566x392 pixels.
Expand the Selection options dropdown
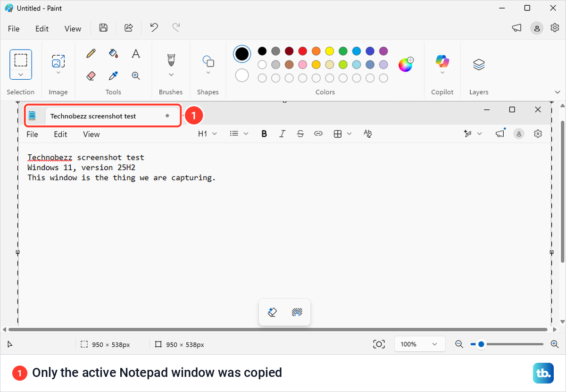[21, 75]
